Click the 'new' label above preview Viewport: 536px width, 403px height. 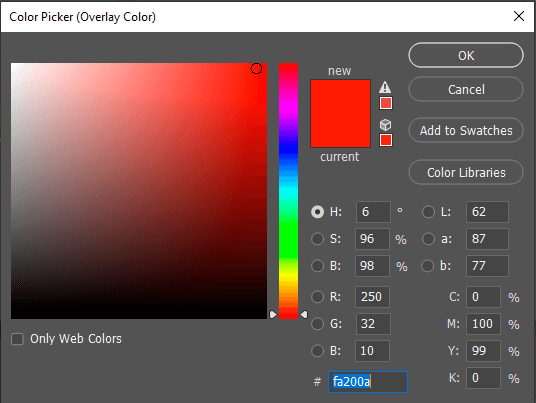(339, 71)
